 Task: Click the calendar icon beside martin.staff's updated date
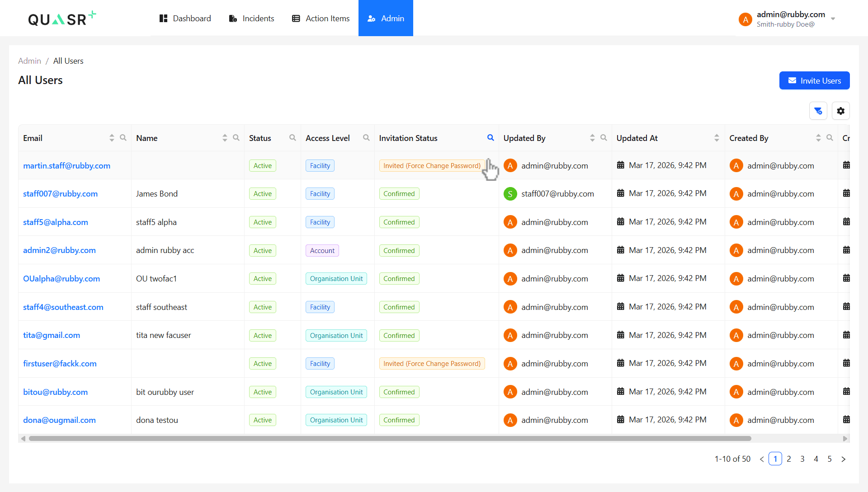pos(620,165)
